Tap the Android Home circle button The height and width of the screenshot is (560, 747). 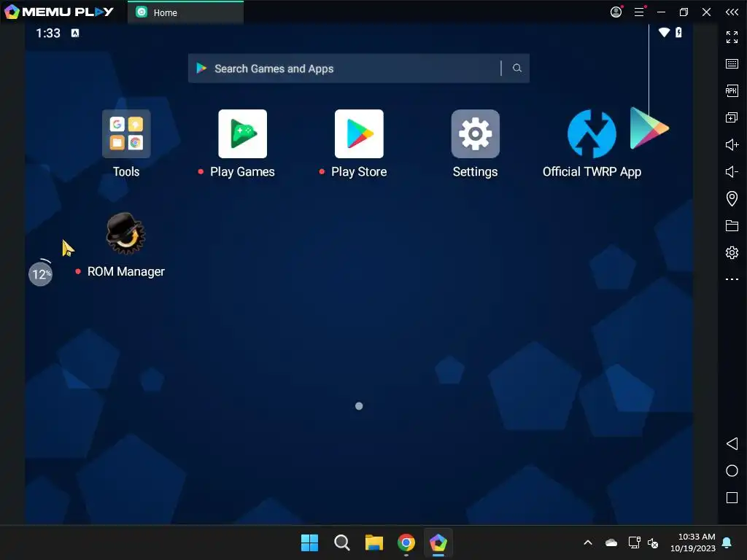732,471
